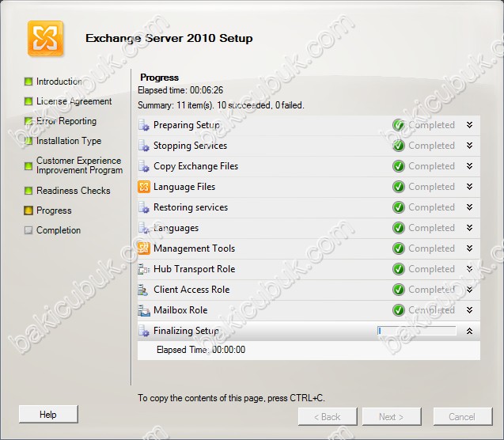This screenshot has width=504, height=440.
Task: Click the Back button
Action: [x=328, y=417]
